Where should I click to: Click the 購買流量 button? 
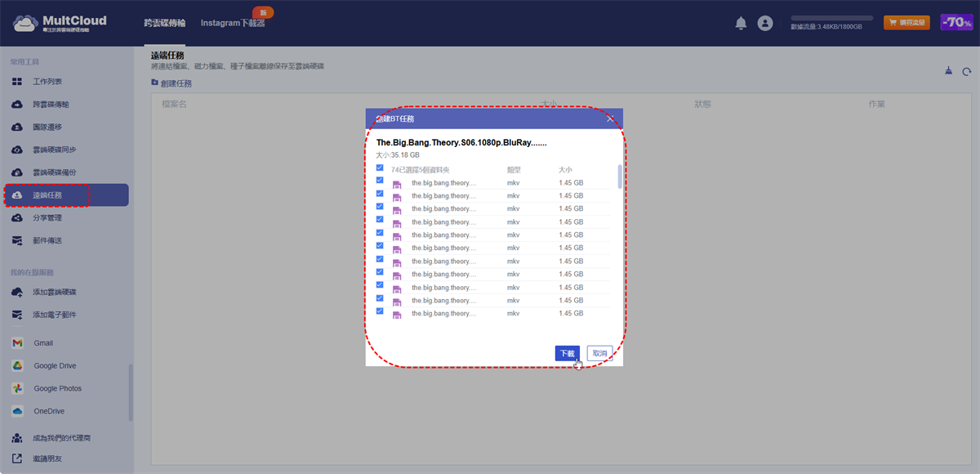coord(906,23)
